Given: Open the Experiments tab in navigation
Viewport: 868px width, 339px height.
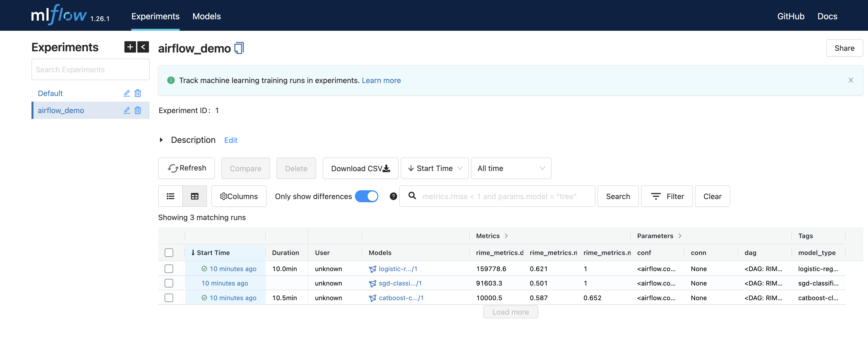Looking at the screenshot, I should (155, 16).
